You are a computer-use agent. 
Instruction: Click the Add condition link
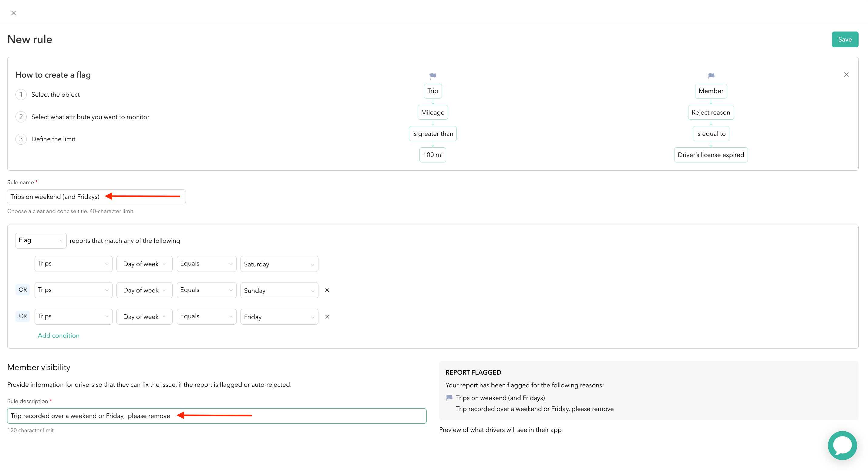[58, 335]
